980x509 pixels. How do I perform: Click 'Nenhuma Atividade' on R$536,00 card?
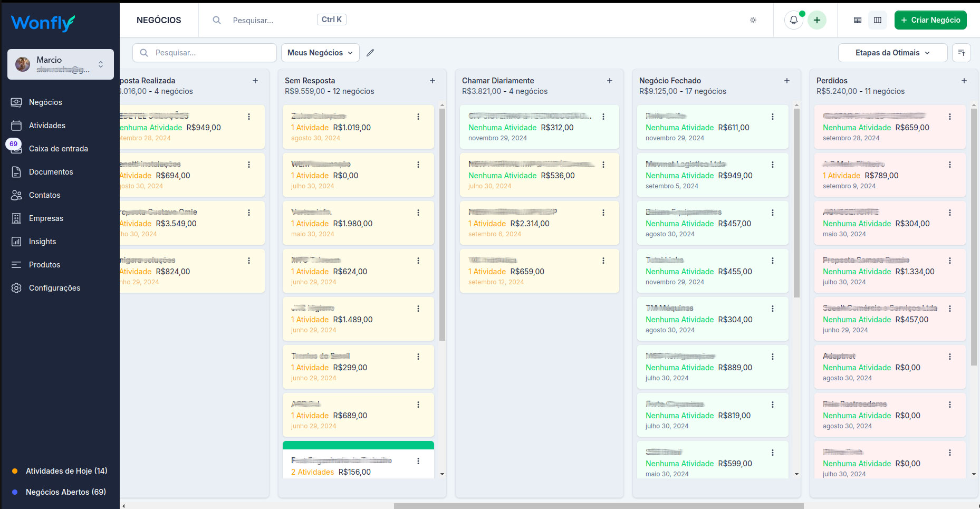click(x=502, y=176)
